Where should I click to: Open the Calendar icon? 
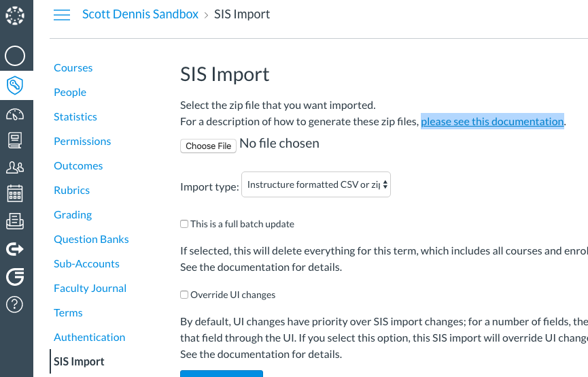[x=15, y=193]
